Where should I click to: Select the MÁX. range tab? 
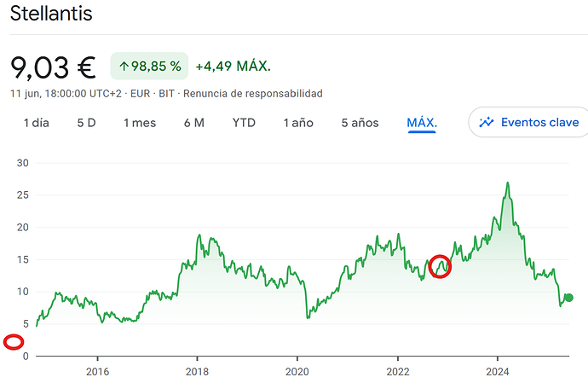[x=422, y=123]
